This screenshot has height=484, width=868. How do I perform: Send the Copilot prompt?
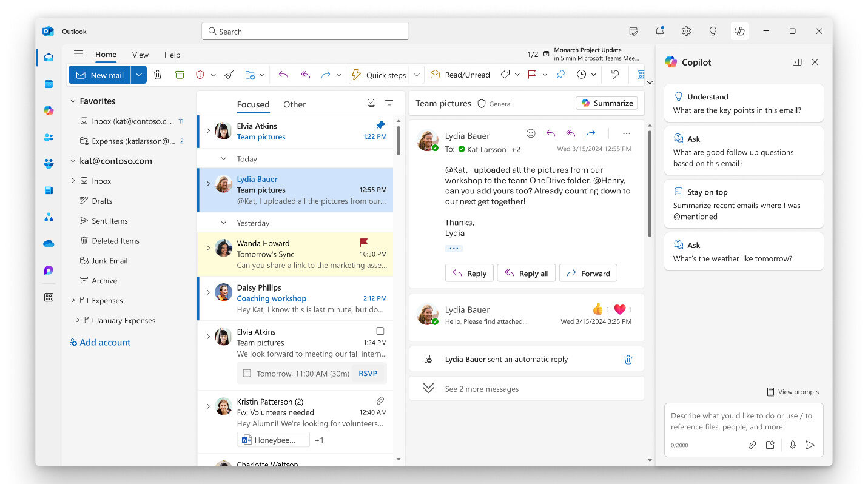[x=810, y=445]
